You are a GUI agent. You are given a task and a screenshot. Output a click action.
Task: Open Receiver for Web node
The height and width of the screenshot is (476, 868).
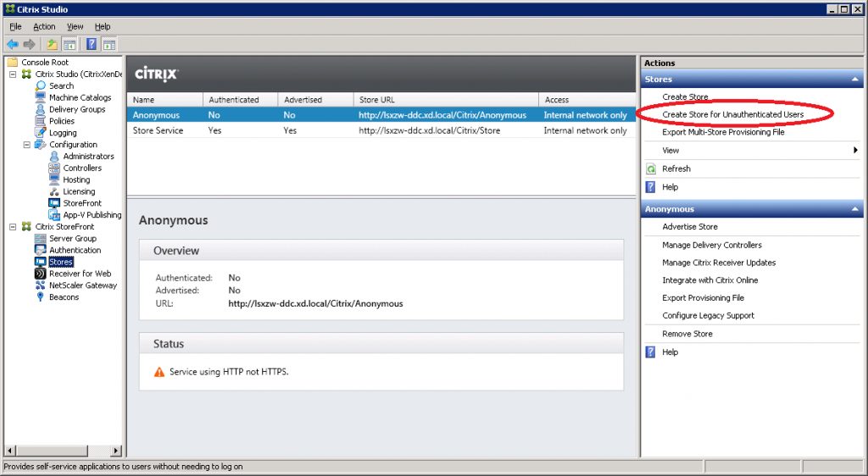click(80, 274)
